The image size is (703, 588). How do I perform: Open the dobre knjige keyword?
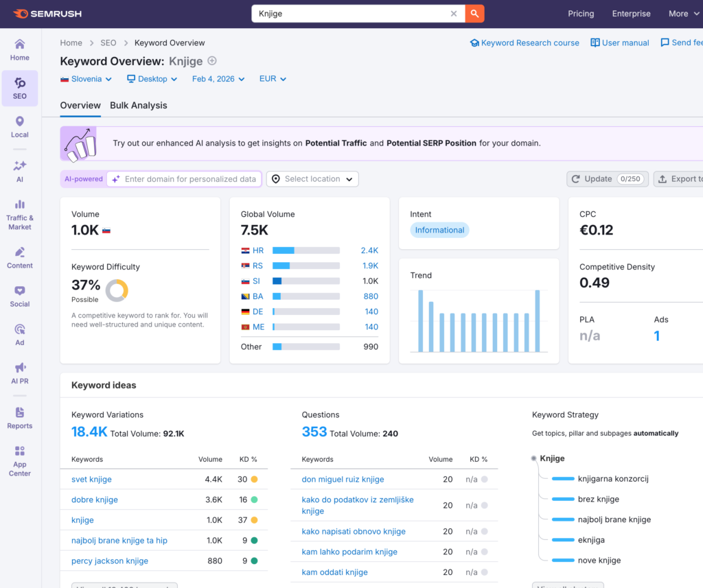(95, 499)
